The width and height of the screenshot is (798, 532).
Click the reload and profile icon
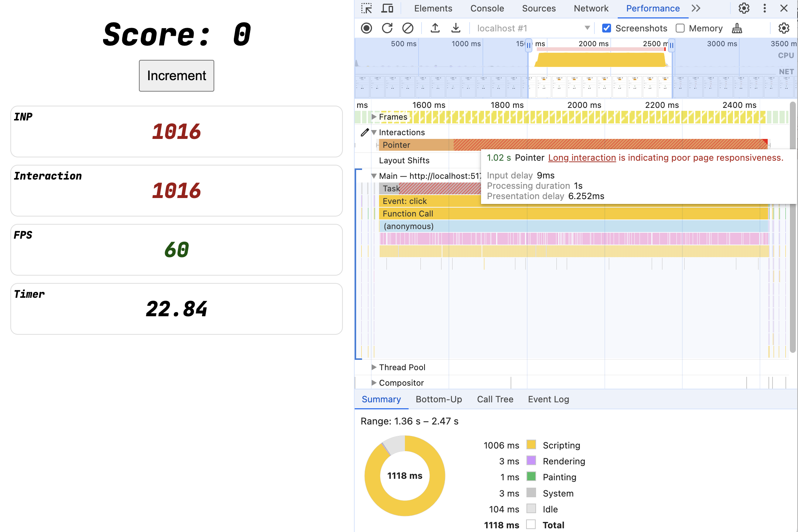(x=387, y=28)
